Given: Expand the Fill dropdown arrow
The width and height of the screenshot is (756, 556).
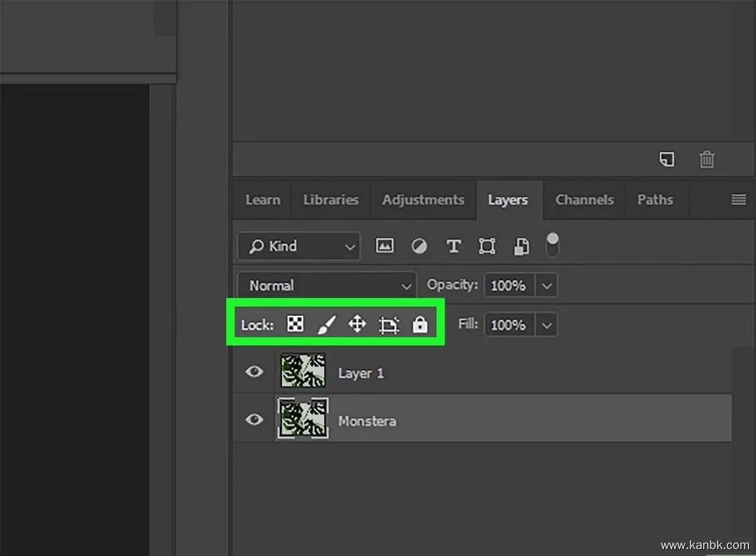Looking at the screenshot, I should point(546,325).
